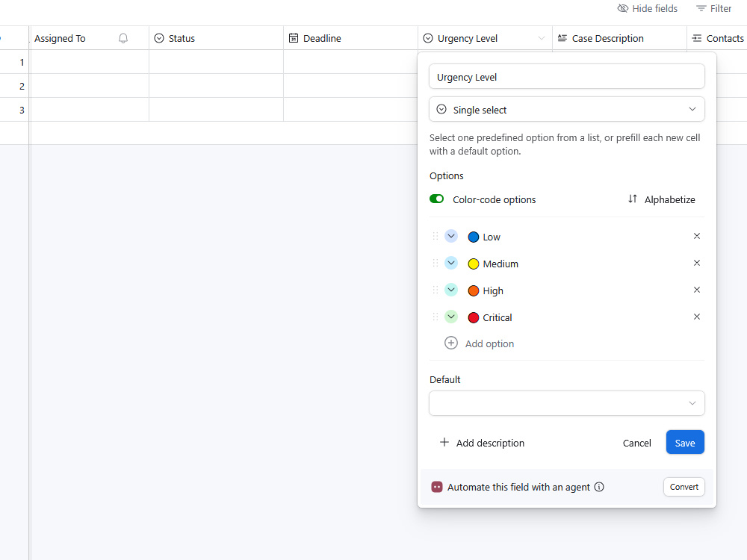Image resolution: width=747 pixels, height=560 pixels.
Task: Click the Filter toolbar label
Action: coord(720,8)
